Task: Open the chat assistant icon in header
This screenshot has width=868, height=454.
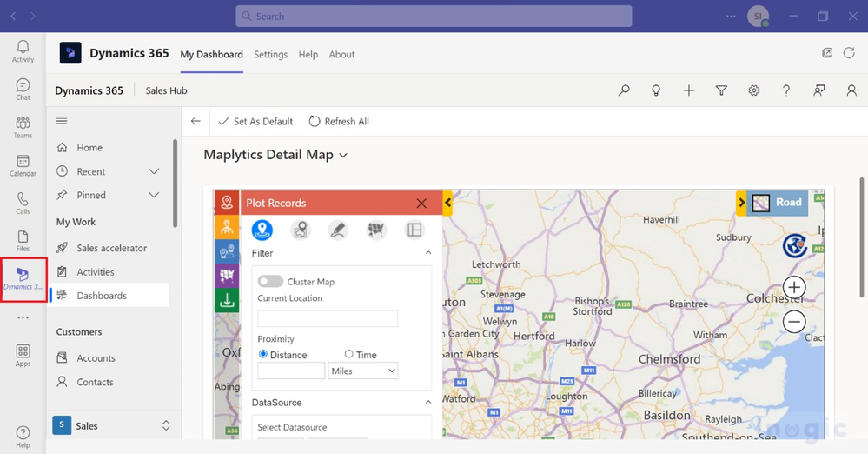Action: point(818,90)
